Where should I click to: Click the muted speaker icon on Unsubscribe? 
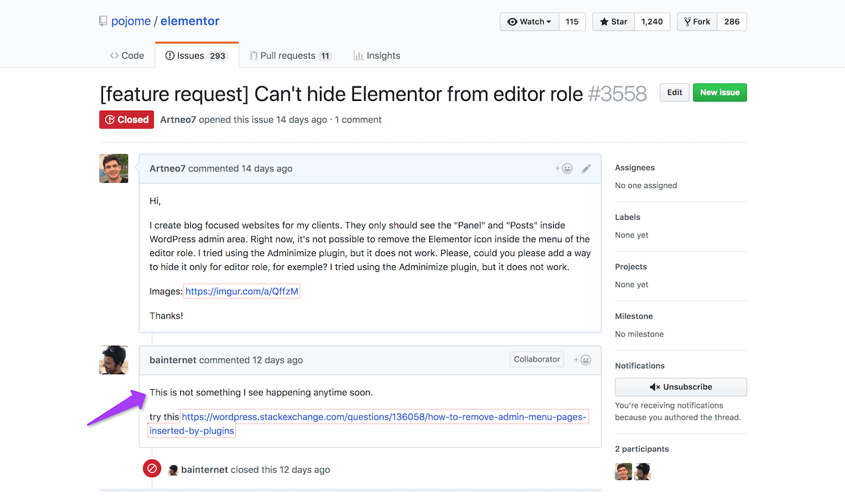pyautogui.click(x=655, y=387)
